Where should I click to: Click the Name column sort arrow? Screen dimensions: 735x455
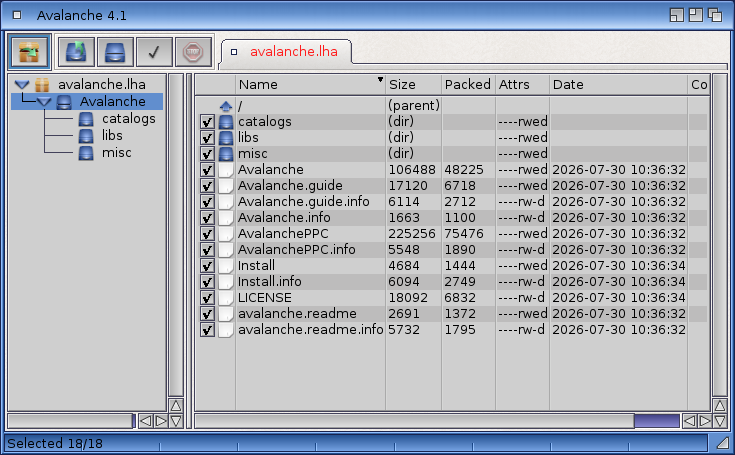380,80
